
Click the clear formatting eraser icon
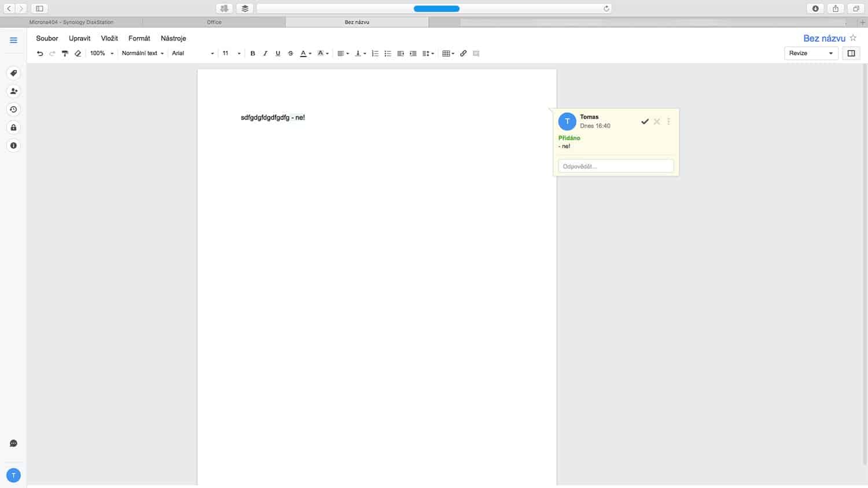pyautogui.click(x=78, y=53)
